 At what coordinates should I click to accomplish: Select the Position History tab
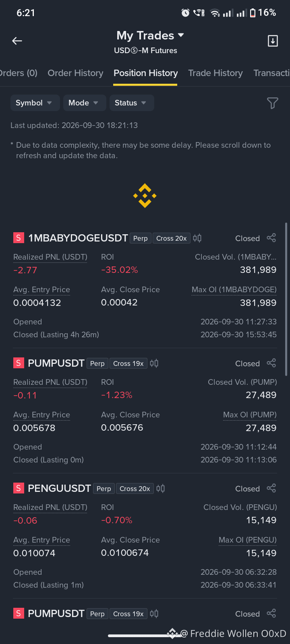[145, 73]
